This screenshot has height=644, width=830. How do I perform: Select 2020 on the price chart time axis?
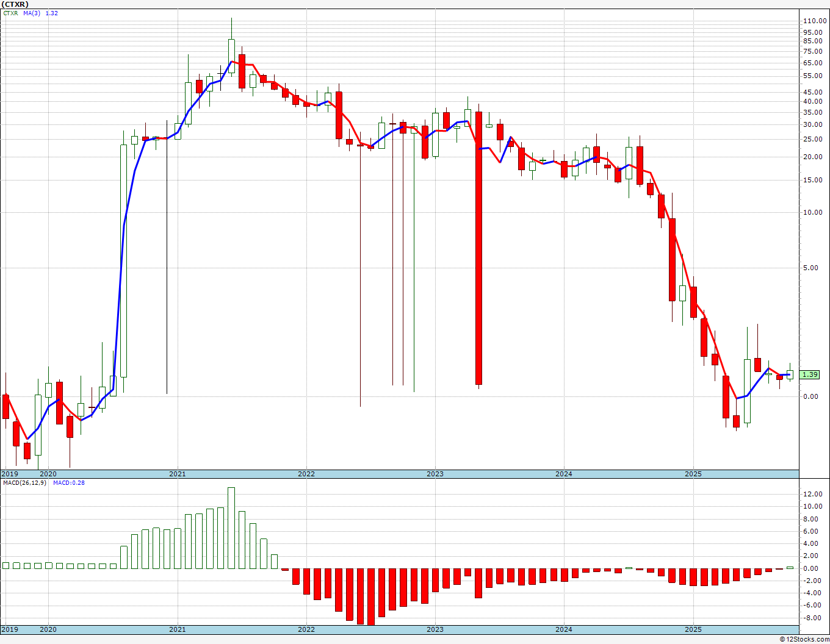pyautogui.click(x=48, y=474)
